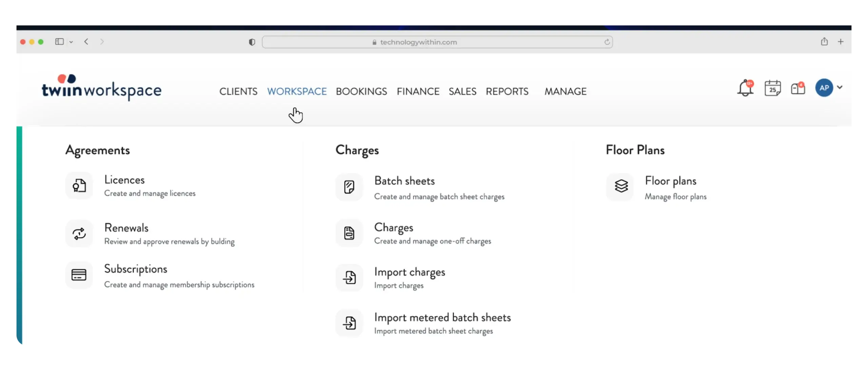Screen dimensions: 868x371
Task: Open the MANAGE menu
Action: pyautogui.click(x=565, y=91)
